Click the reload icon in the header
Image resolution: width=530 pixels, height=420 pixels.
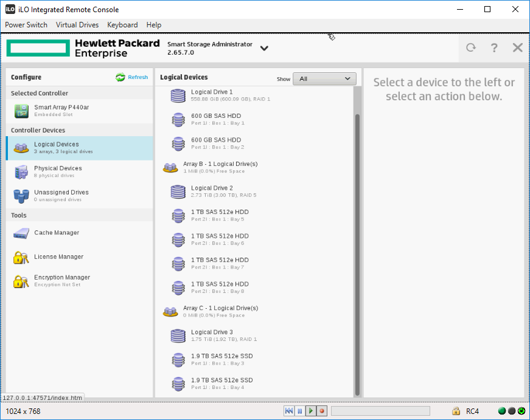(x=471, y=47)
